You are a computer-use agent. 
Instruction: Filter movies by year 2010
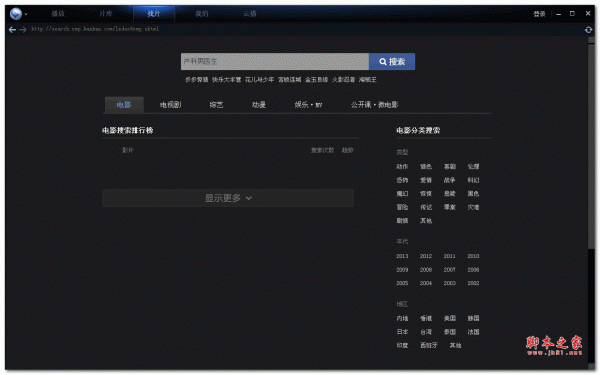(x=473, y=256)
